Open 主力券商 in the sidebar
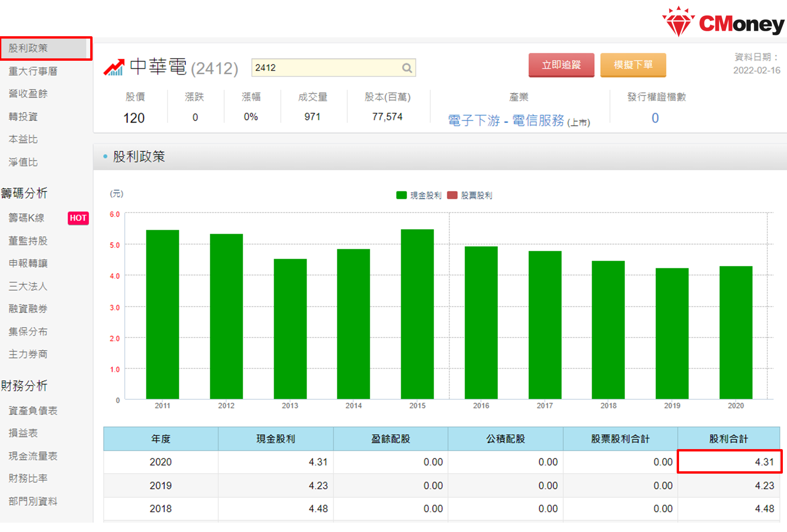Image resolution: width=787 pixels, height=532 pixels. (28, 354)
